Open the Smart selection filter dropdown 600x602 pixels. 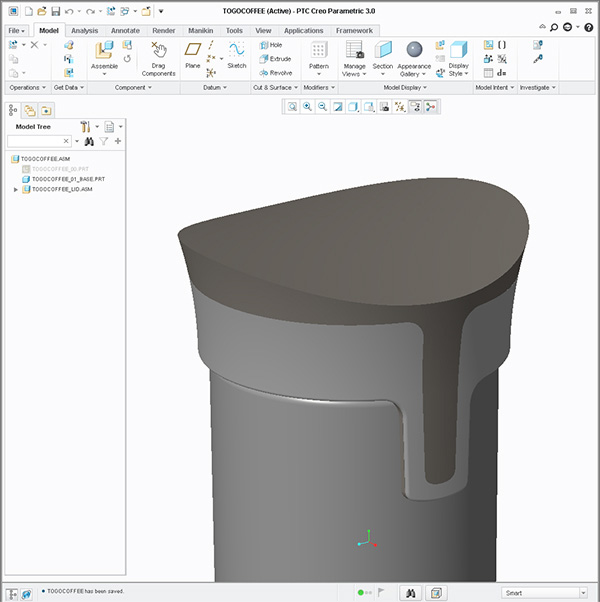(582, 593)
